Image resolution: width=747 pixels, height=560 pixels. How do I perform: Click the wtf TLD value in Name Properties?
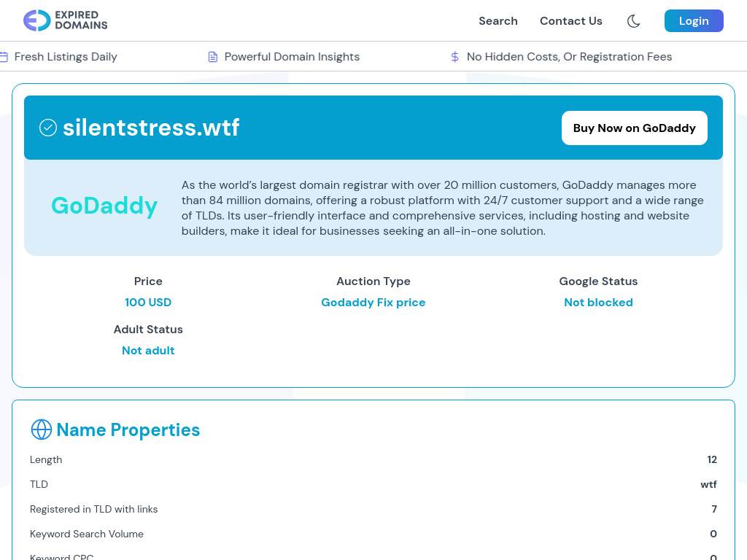[x=708, y=484]
